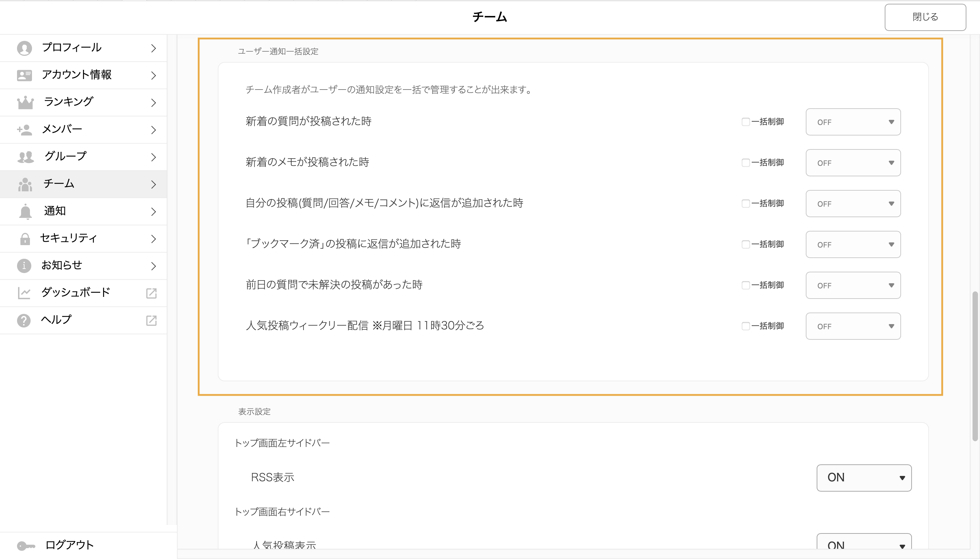980x559 pixels.
Task: Toggle 一括制御 for 前日の質問で未解決の投稿
Action: point(746,285)
